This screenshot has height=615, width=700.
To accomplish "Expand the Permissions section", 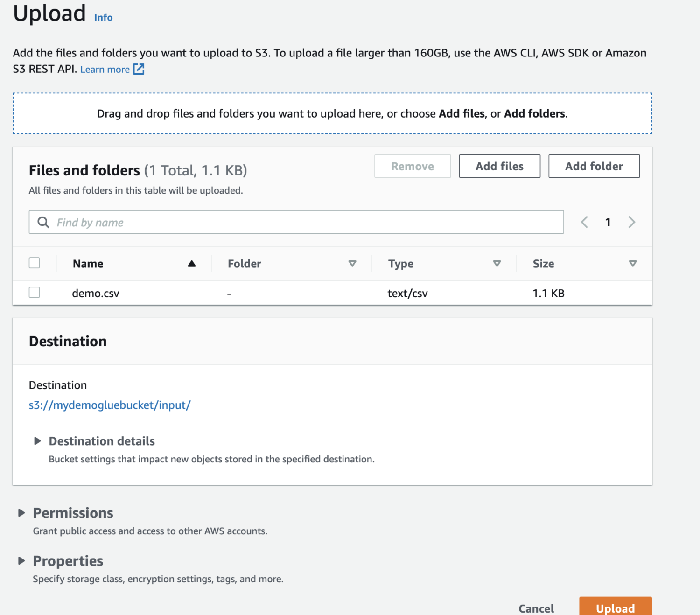I will tap(21, 513).
